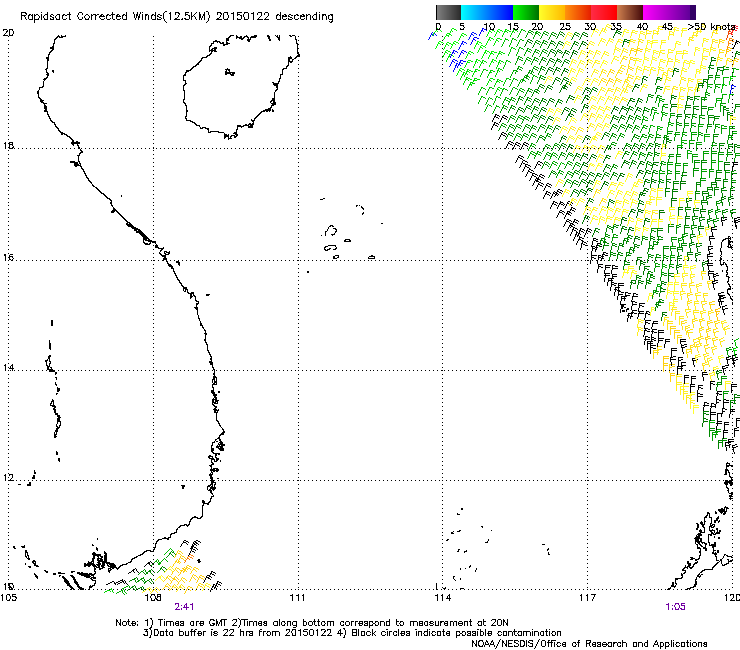Click the legend tick label '25'
Image resolution: width=740 pixels, height=650 pixels.
click(x=565, y=26)
